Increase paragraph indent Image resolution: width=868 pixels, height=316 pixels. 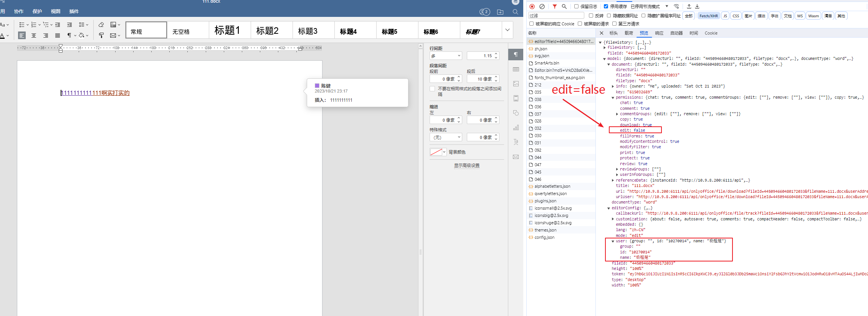69,25
